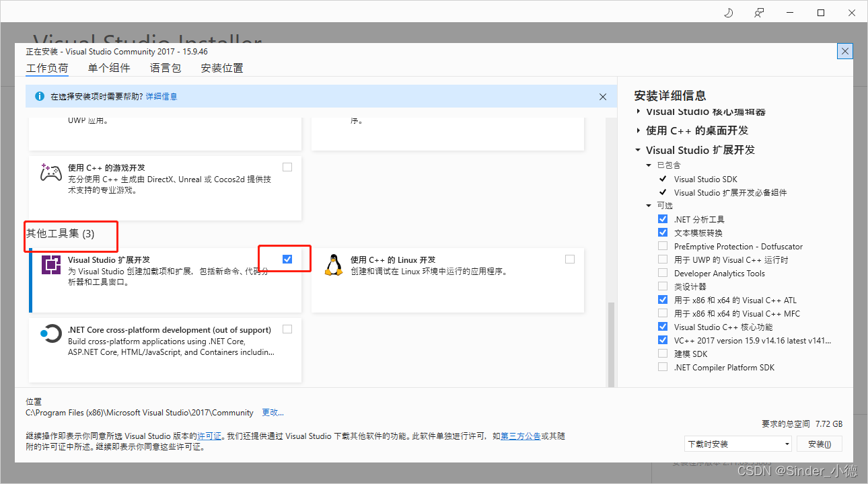Uncheck the Visual Studio 扩展开发 workload checkbox
The height and width of the screenshot is (484, 868).
click(x=287, y=259)
